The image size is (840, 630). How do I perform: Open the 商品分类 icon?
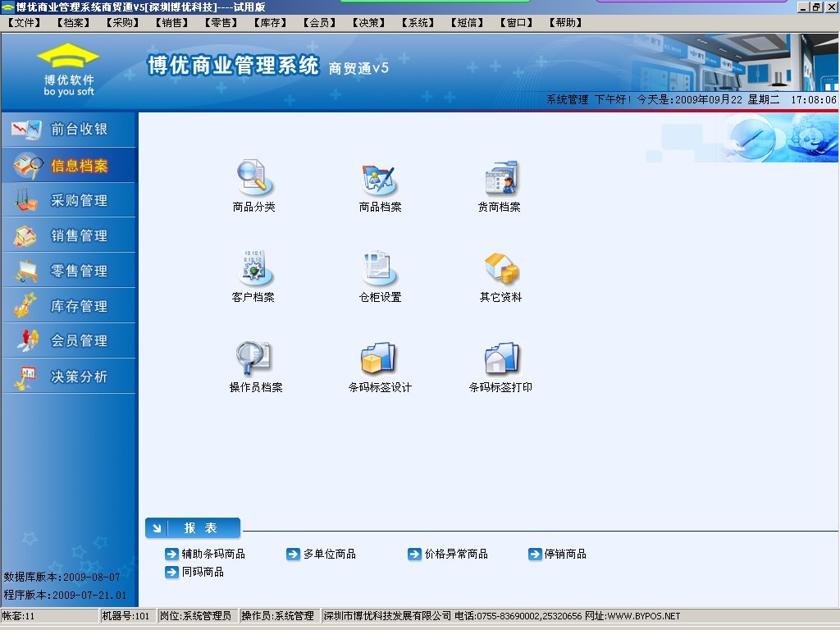click(253, 179)
